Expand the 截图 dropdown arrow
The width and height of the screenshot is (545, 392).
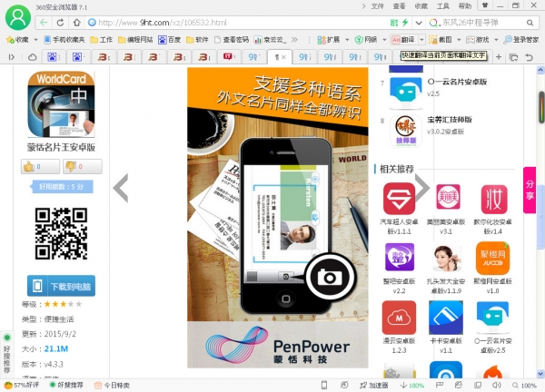[459, 40]
